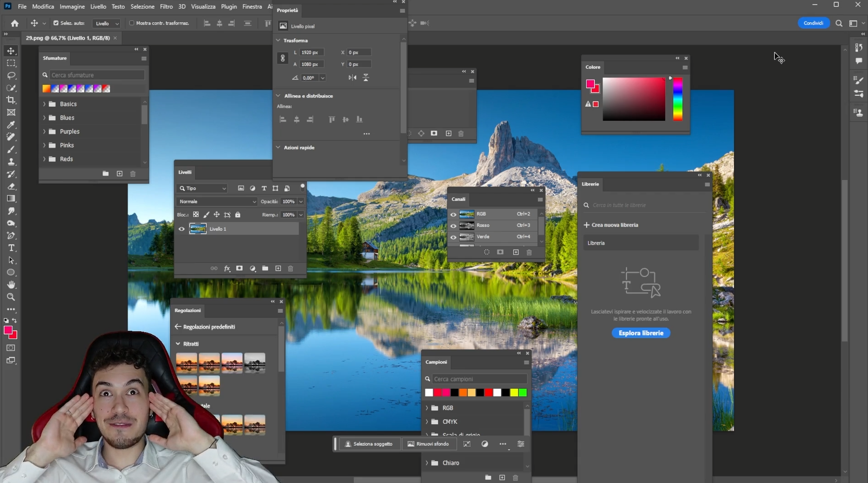This screenshot has height=483, width=868.
Task: Open the Immagine menu
Action: 72,6
